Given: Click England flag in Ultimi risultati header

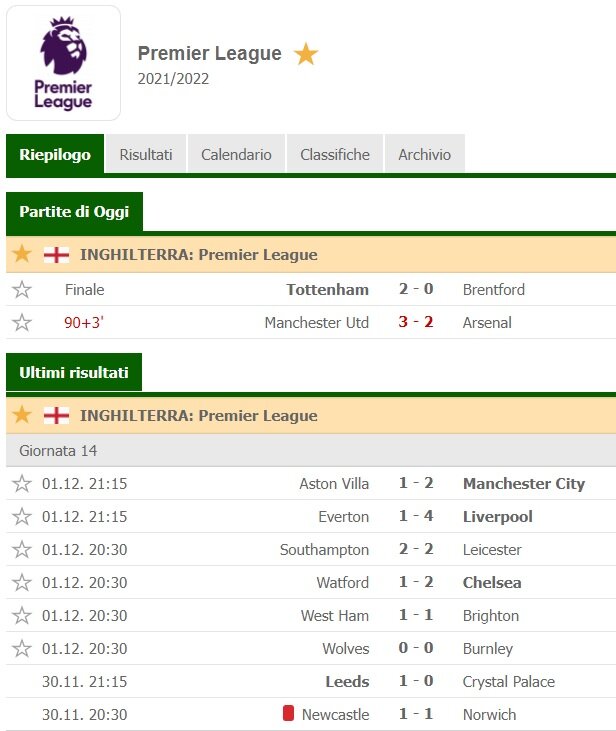Looking at the screenshot, I should tap(56, 416).
